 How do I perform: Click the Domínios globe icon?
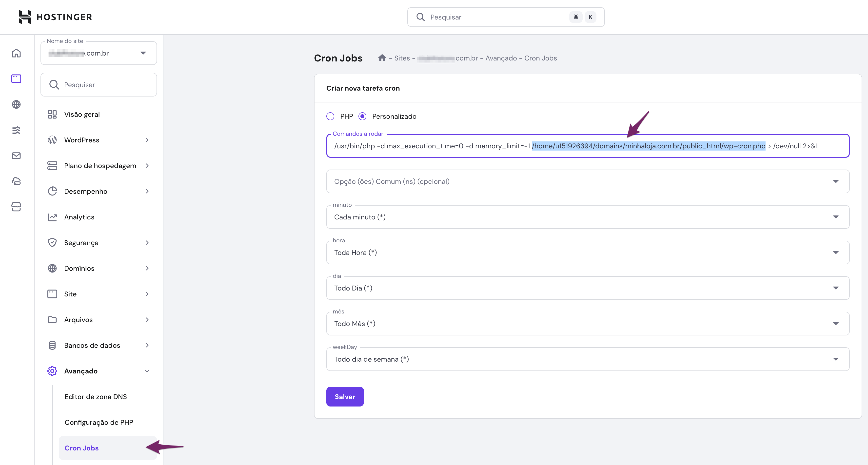[52, 268]
